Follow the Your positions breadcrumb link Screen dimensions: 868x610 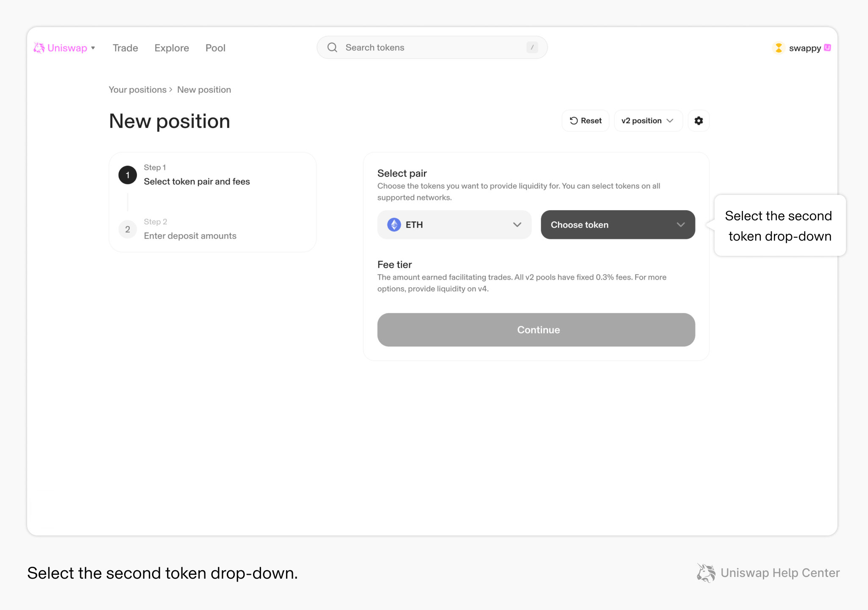tap(137, 90)
